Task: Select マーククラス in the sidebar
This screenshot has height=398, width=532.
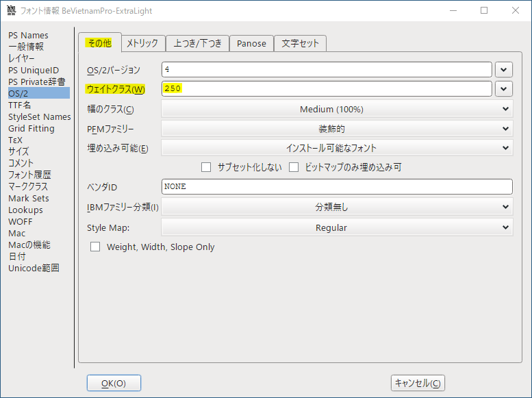Action: point(28,186)
